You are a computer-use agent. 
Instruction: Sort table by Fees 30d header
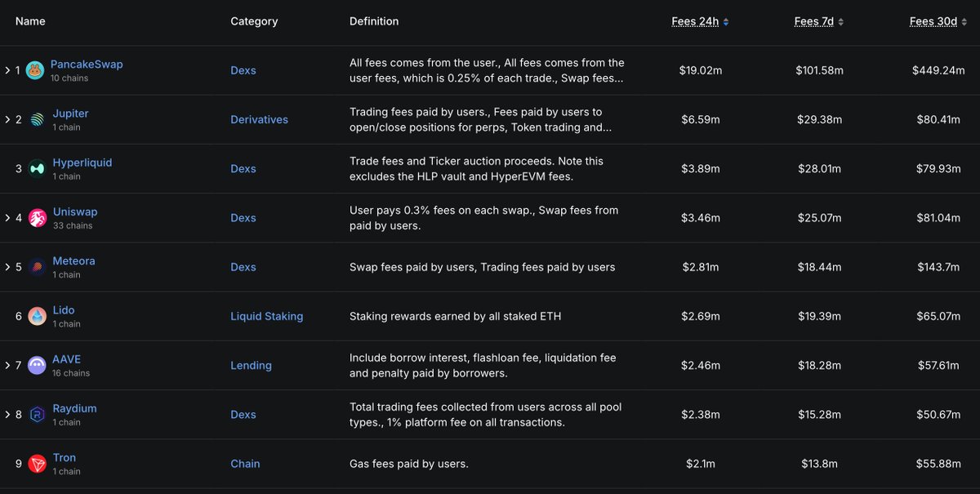(933, 22)
